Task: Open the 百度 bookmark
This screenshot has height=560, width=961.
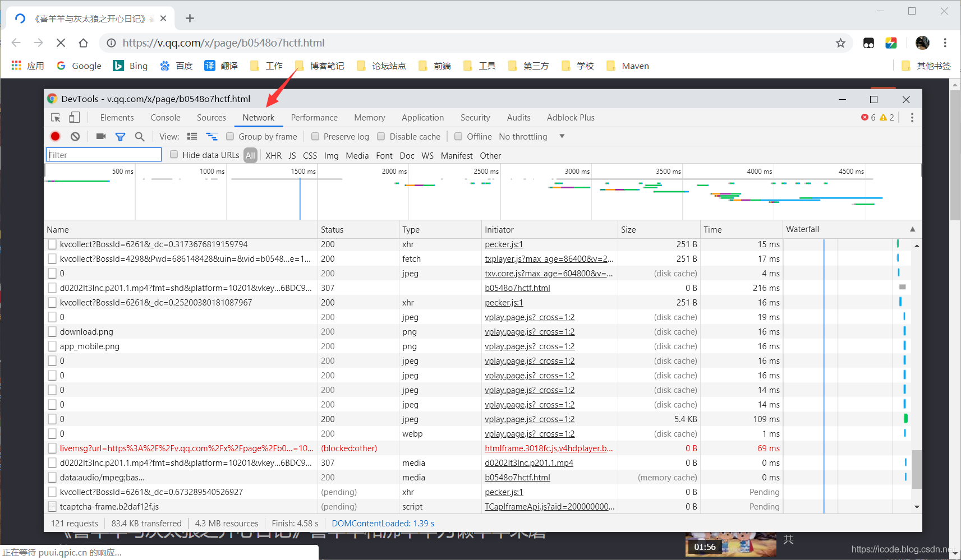Action: tap(176, 66)
